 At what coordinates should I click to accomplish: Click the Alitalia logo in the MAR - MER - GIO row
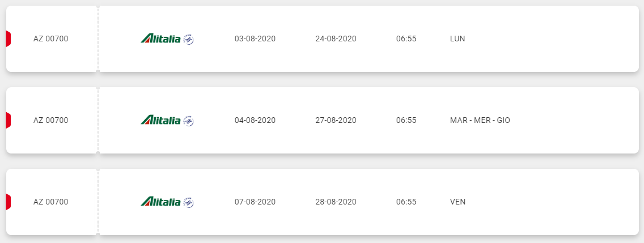(160, 120)
